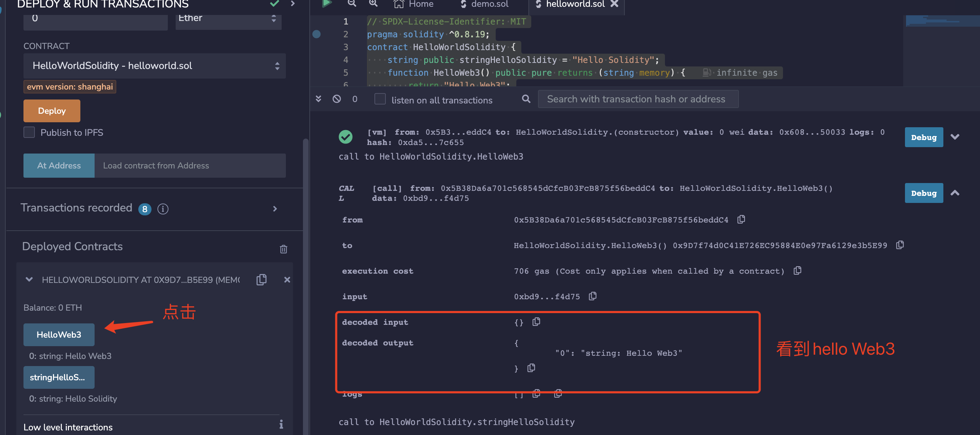Click the terminal search magnifier icon
The image size is (980, 435).
(526, 99)
